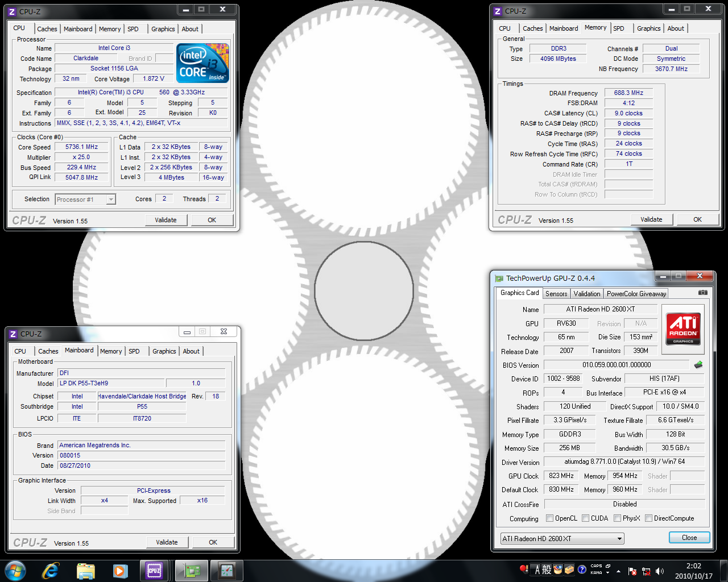Viewport: 728px width, 582px height.
Task: Show hidden tray icons with the up arrow
Action: (x=618, y=571)
